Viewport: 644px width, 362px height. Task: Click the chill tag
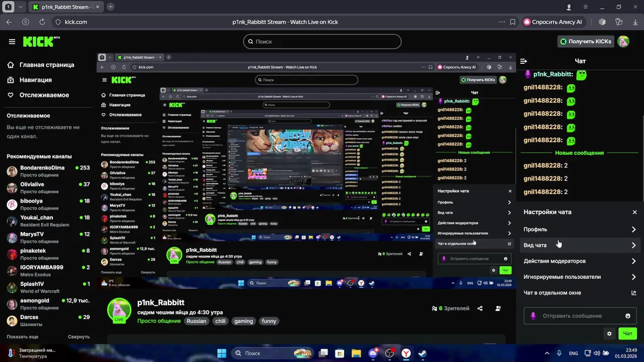click(220, 321)
